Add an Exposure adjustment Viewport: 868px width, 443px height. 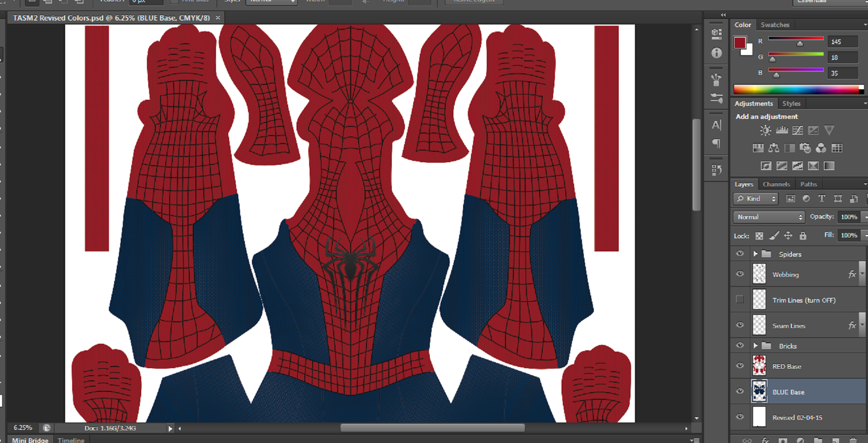pyautogui.click(x=813, y=130)
